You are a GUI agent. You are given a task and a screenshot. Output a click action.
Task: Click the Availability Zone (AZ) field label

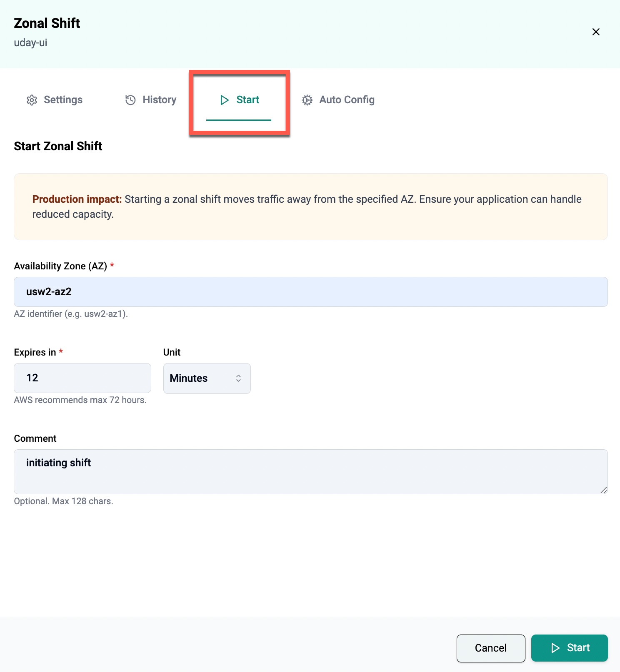point(60,266)
